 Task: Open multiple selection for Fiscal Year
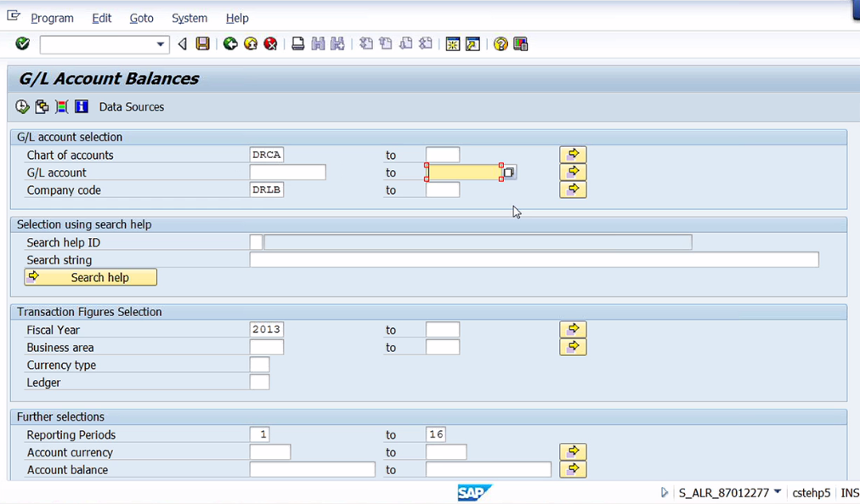coord(573,330)
